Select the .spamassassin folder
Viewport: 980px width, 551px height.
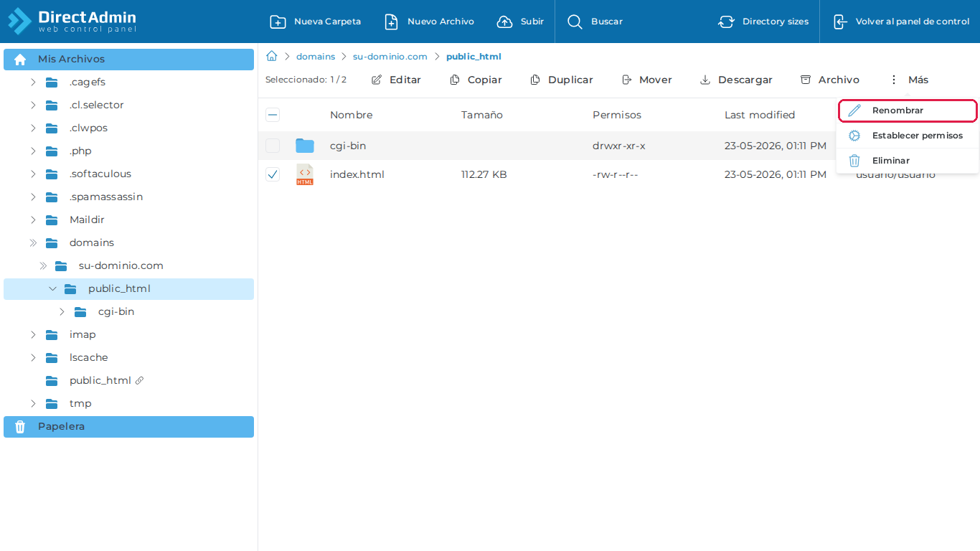tap(106, 197)
